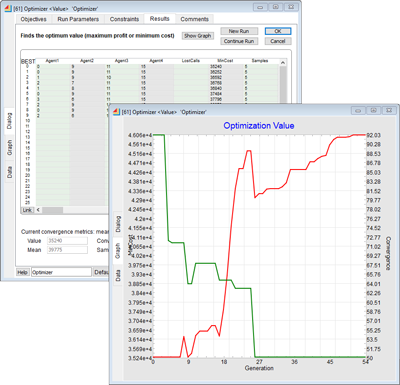
Task: Minimize the front Optimization Value graph window
Action: pyautogui.click(x=359, y=110)
